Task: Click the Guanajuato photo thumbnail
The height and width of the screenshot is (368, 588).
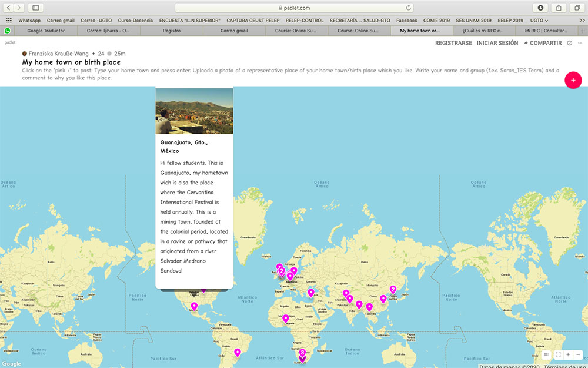Action: tap(194, 111)
